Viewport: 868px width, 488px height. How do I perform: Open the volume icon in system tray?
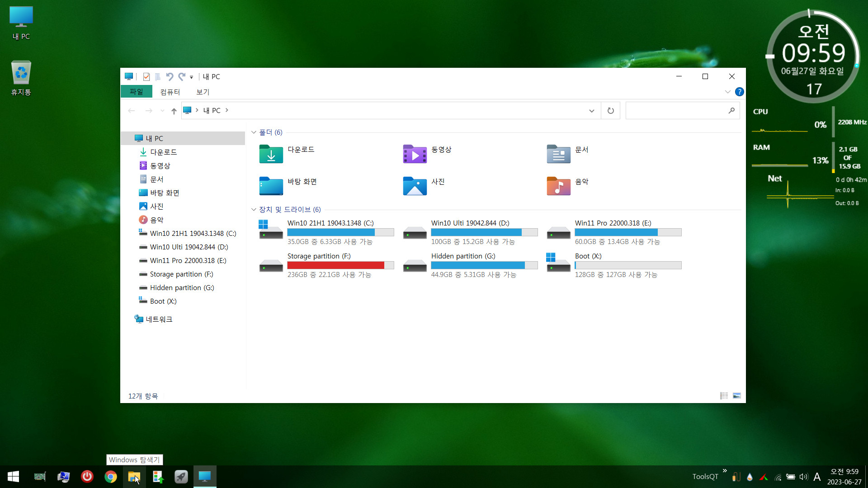(x=803, y=477)
